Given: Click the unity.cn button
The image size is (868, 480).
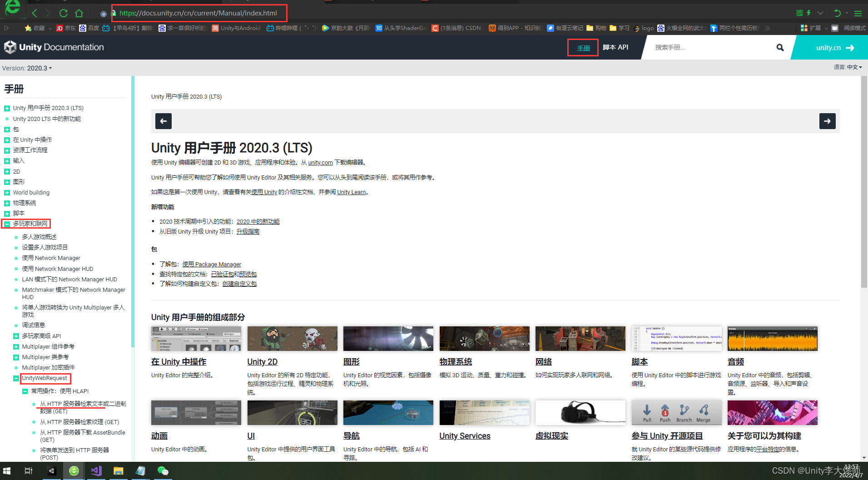Looking at the screenshot, I should 835,47.
